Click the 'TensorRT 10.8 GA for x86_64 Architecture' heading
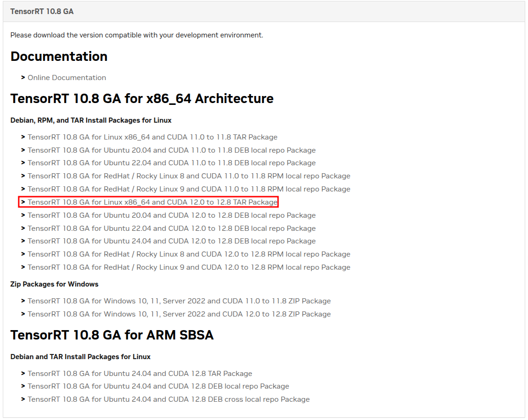528x420 pixels. coord(142,99)
